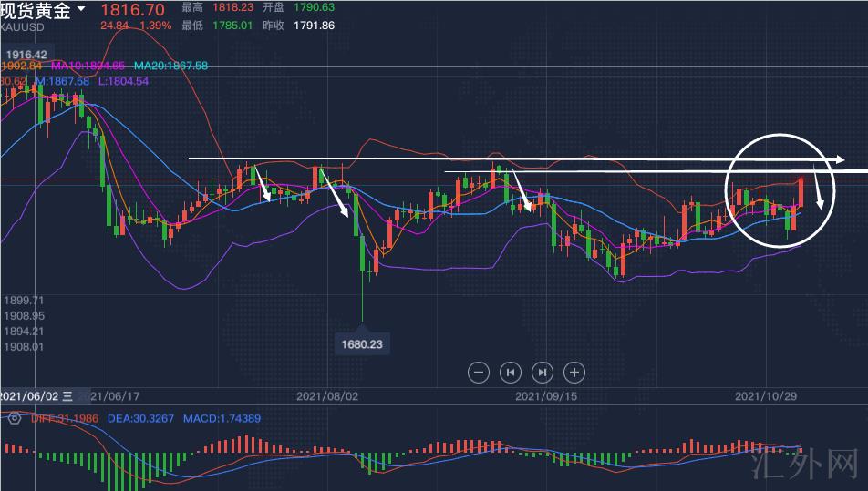Zoom in chart with plus button
The image size is (868, 491).
pos(573,372)
